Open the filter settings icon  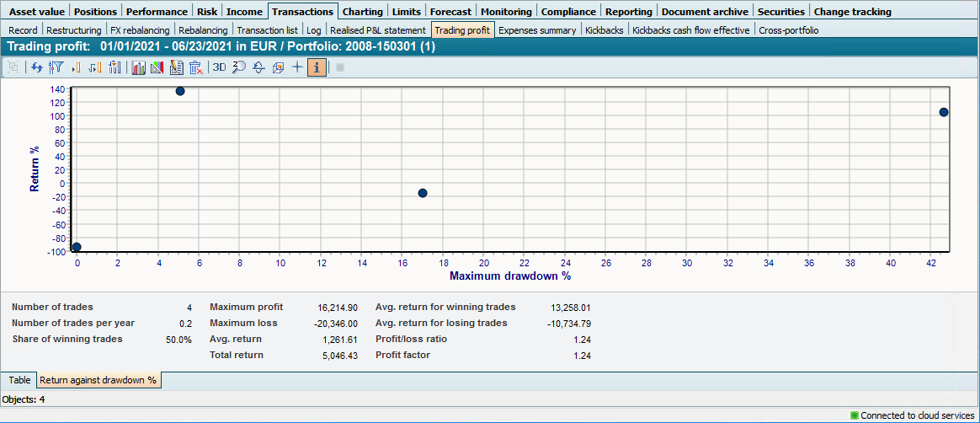[56, 67]
